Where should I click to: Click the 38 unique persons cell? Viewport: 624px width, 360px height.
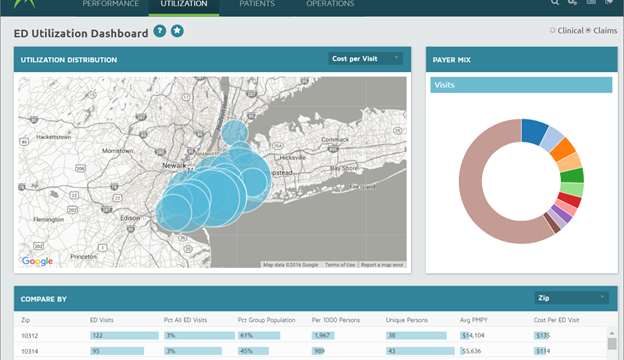416,335
